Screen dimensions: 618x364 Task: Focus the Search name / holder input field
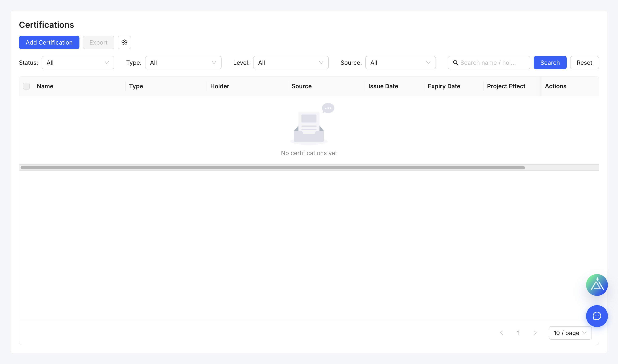[x=489, y=63]
